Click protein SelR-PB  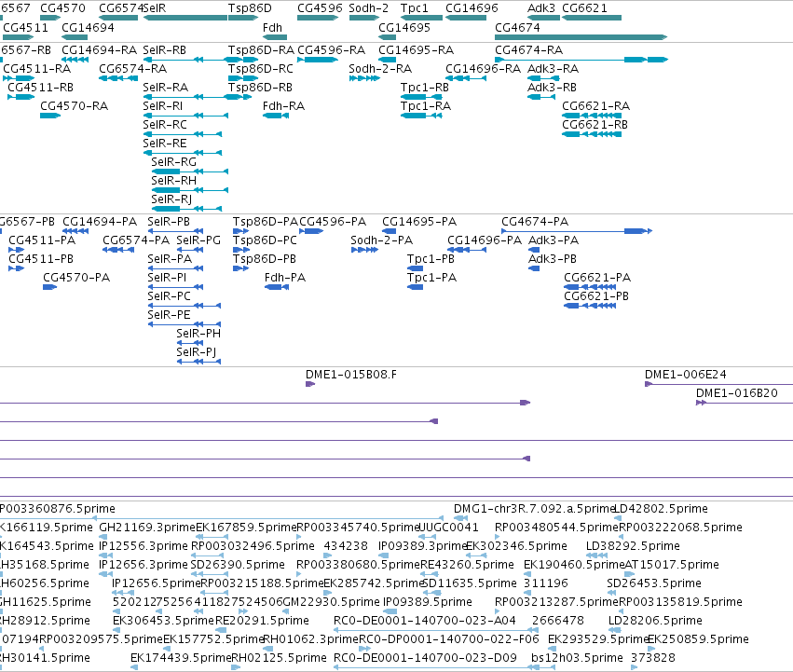tap(169, 222)
